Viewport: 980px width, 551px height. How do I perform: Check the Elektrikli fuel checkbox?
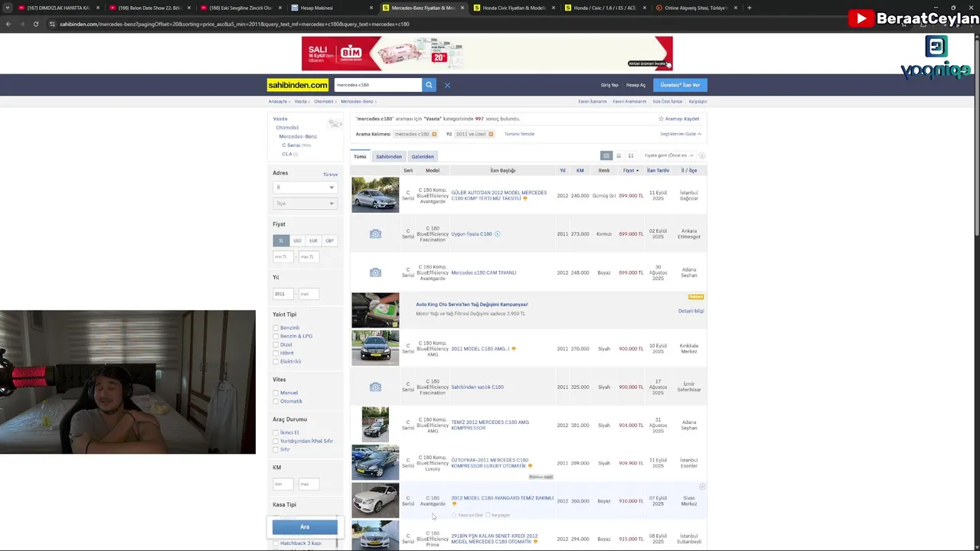[x=276, y=361]
